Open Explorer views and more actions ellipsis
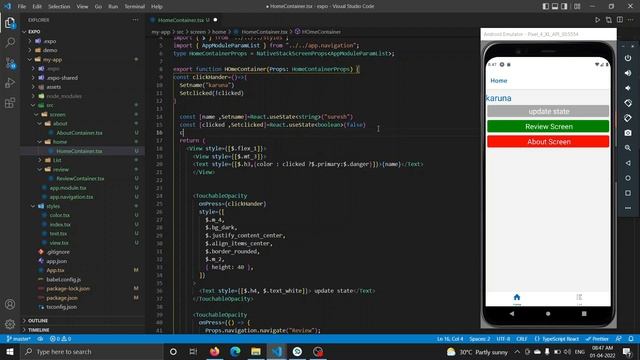The width and height of the screenshot is (640, 360). coord(135,20)
